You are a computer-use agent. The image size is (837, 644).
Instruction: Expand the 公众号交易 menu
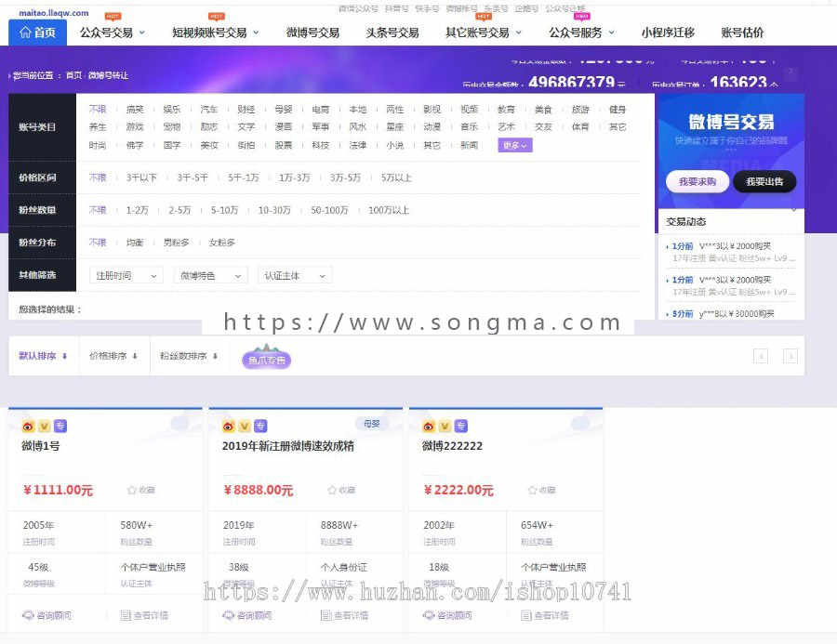[113, 33]
